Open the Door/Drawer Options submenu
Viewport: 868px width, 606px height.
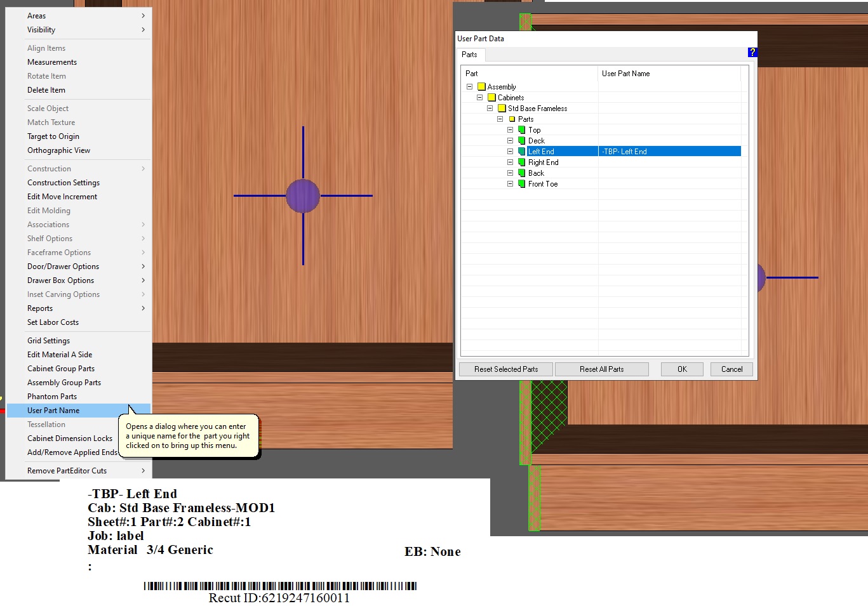[63, 267]
